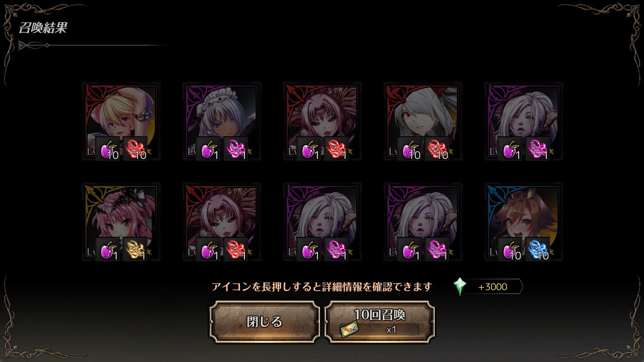Click red crystal icon on one-eyed character card

[437, 148]
